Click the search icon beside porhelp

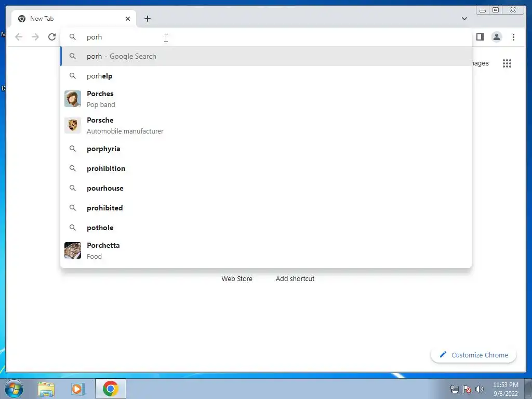(73, 76)
